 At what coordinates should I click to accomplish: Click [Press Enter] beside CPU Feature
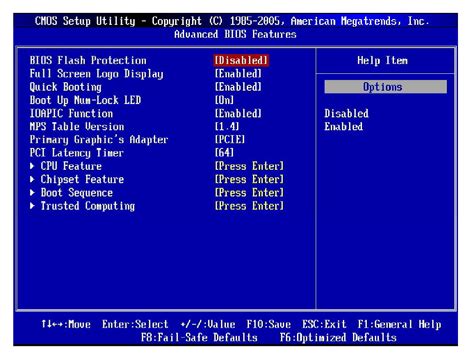[249, 166]
